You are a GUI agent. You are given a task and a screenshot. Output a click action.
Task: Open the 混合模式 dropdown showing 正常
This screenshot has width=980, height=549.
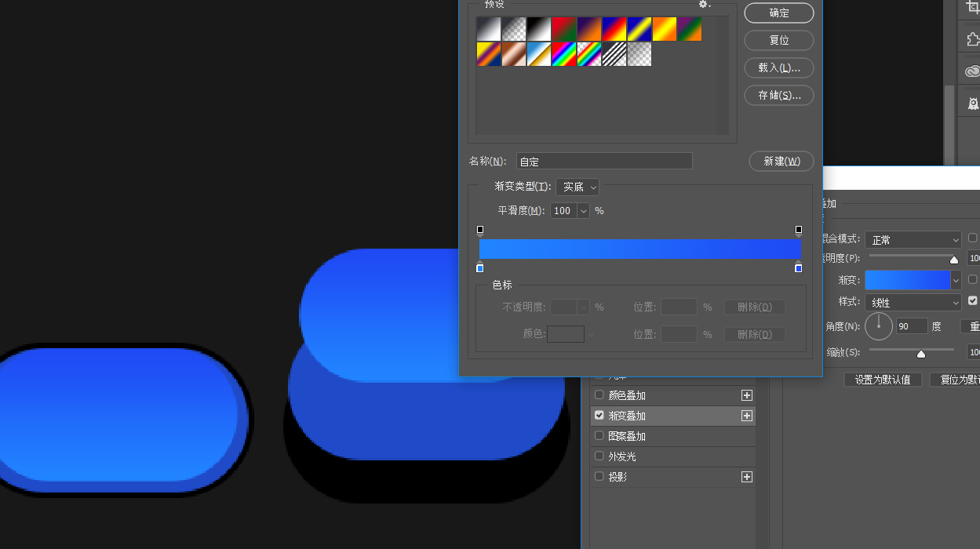coord(913,240)
